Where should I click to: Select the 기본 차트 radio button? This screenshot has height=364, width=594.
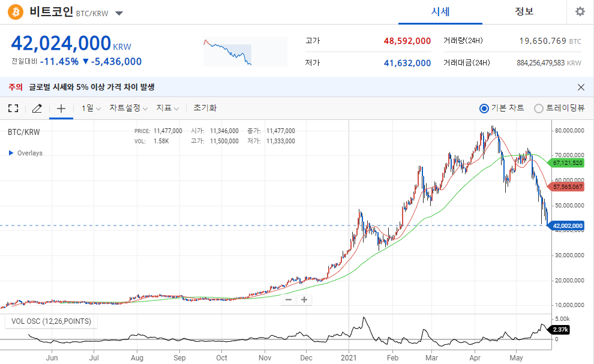[484, 109]
